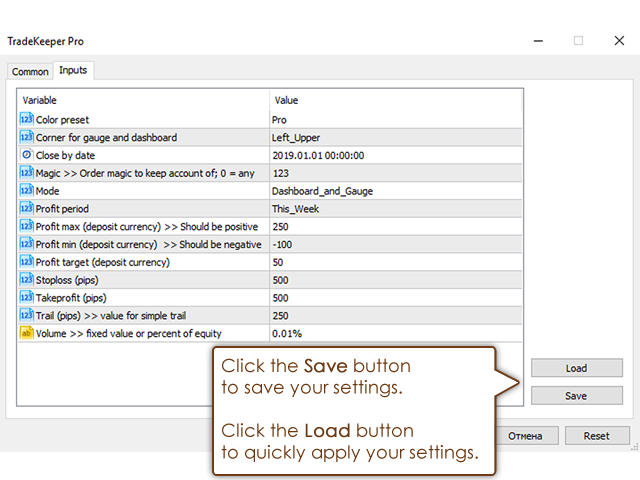
Task: Select the 'Stoploss (pips)' label
Action: click(67, 280)
